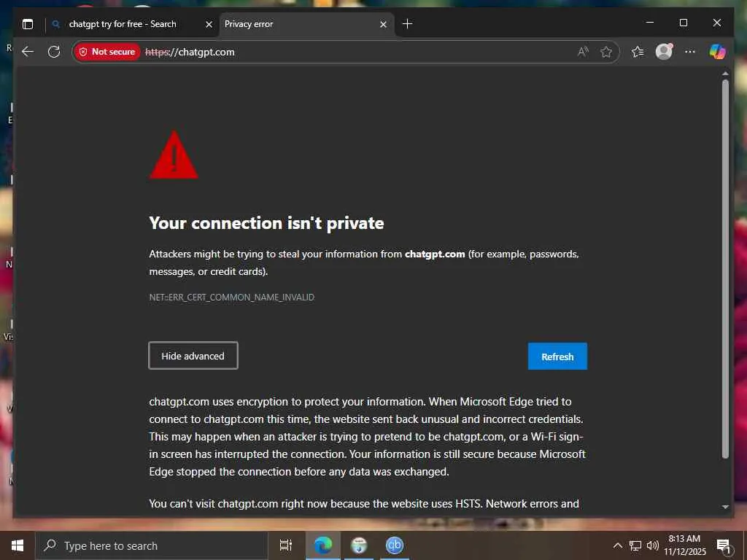Close the Privacy error tab
This screenshot has height=560, width=747.
(x=383, y=24)
